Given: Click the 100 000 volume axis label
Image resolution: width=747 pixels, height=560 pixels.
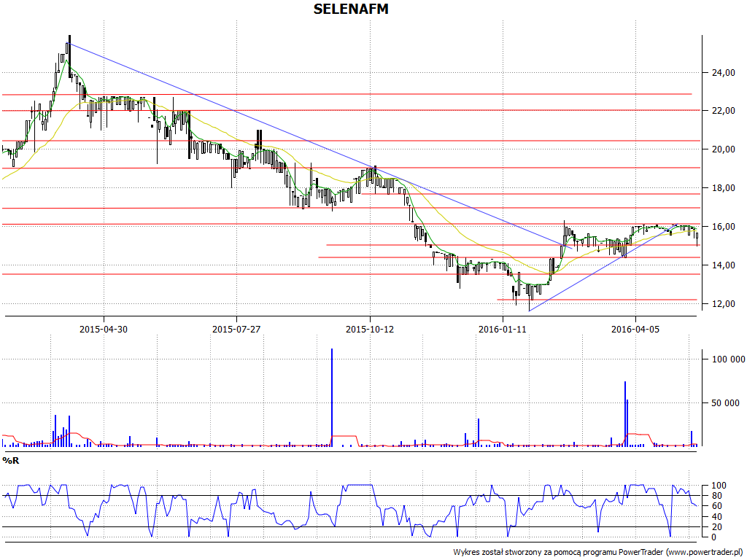Looking at the screenshot, I should [x=729, y=359].
